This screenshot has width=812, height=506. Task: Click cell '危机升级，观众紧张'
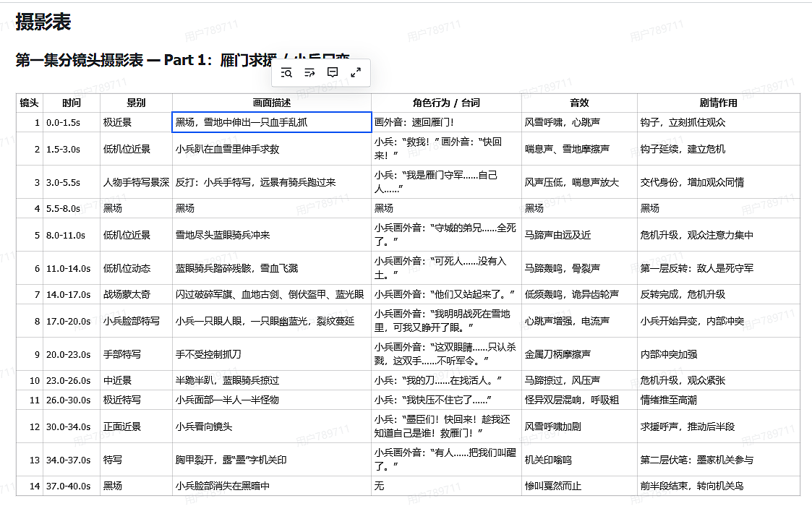(718, 380)
